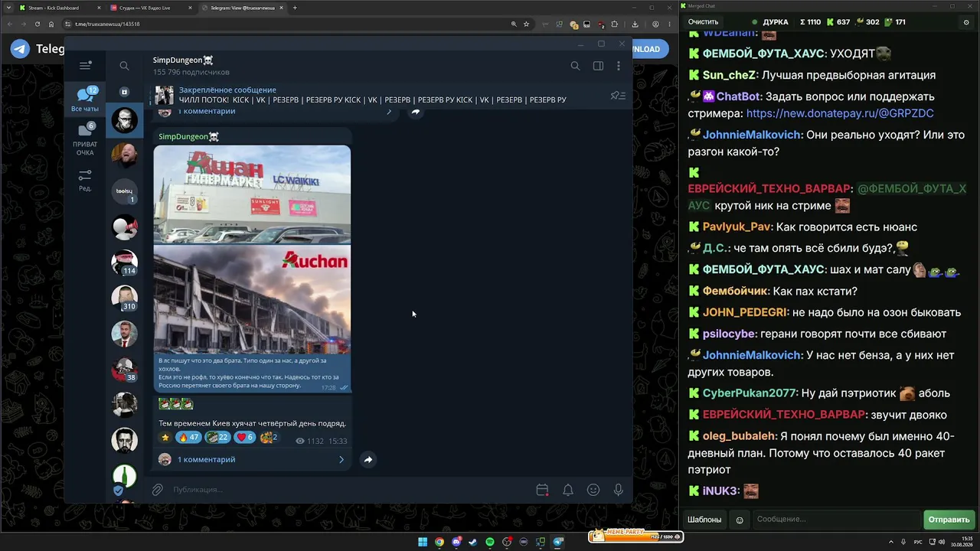980x551 pixels.
Task: Open the Telegram hamburger menu
Action: [x=85, y=66]
